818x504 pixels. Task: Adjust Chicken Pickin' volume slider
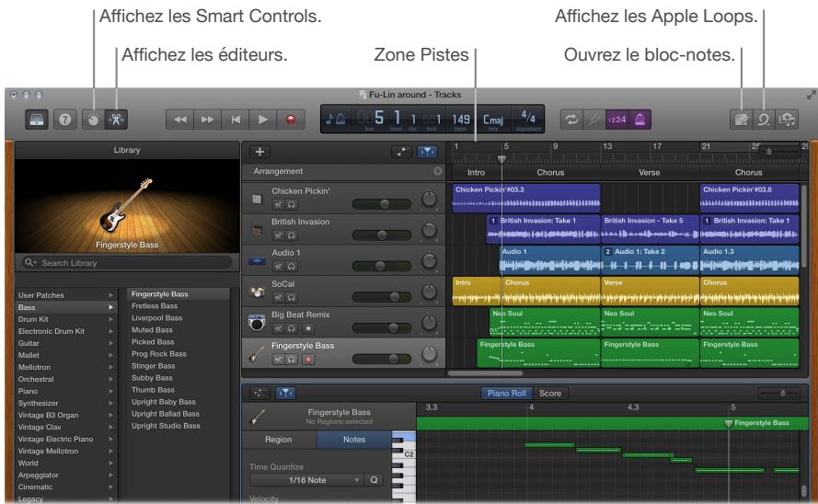pyautogui.click(x=381, y=204)
